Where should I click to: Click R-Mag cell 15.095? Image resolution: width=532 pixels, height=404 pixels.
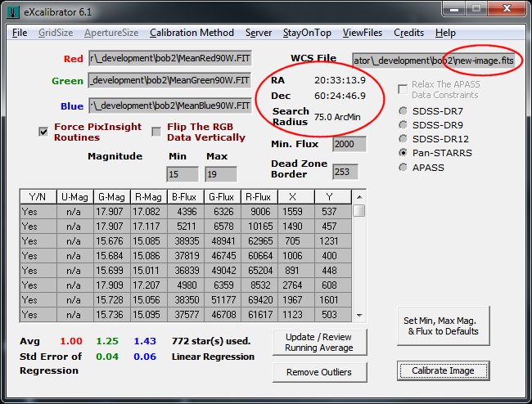point(149,315)
